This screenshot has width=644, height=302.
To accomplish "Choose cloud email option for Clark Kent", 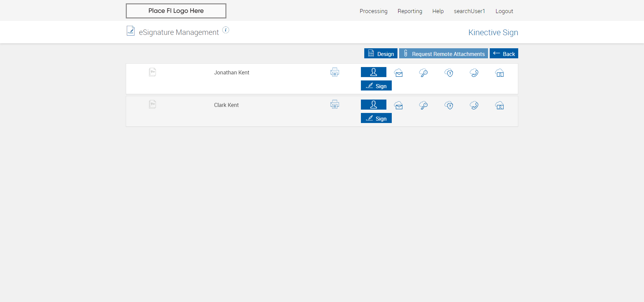I will 398,105.
